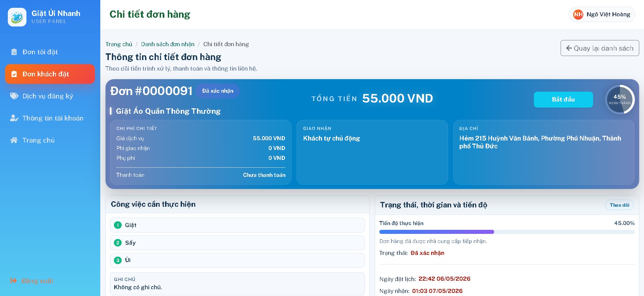Click the received date 01:03 07/05/2026
Viewport: 644px width, 296px height.
(437, 291)
